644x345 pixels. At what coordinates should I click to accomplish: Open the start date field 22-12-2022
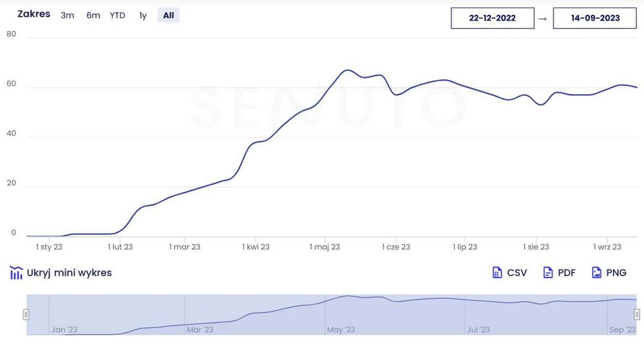coord(492,18)
